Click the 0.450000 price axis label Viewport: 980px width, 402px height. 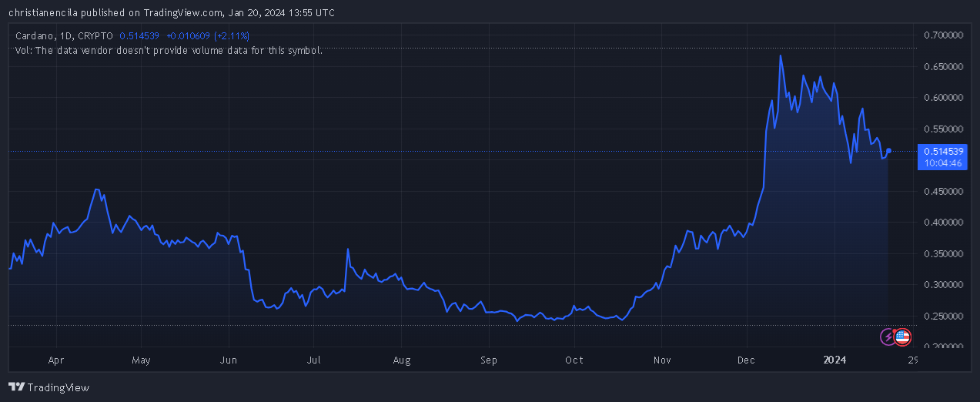tap(943, 192)
